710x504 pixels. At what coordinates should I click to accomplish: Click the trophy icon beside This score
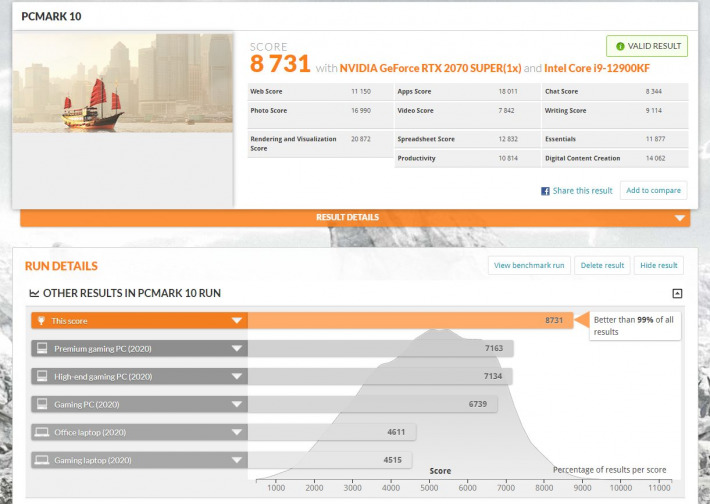click(41, 321)
